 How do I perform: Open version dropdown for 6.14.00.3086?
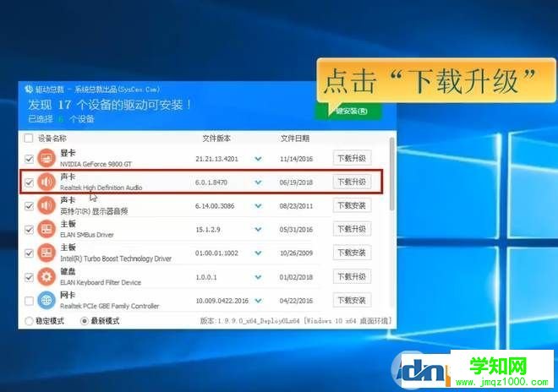tap(259, 206)
